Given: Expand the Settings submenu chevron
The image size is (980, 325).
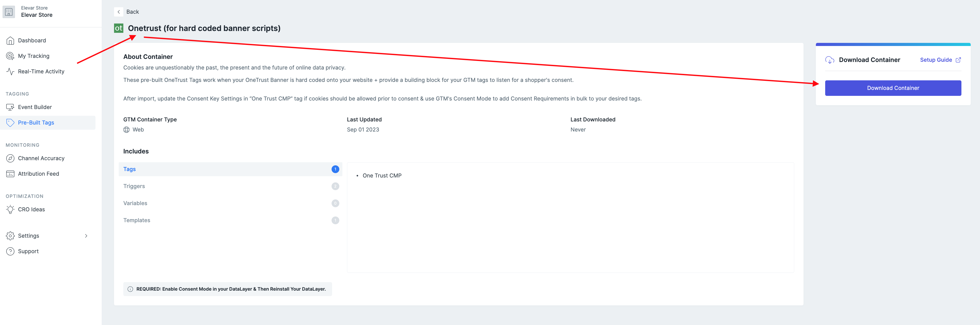Looking at the screenshot, I should click(x=86, y=236).
